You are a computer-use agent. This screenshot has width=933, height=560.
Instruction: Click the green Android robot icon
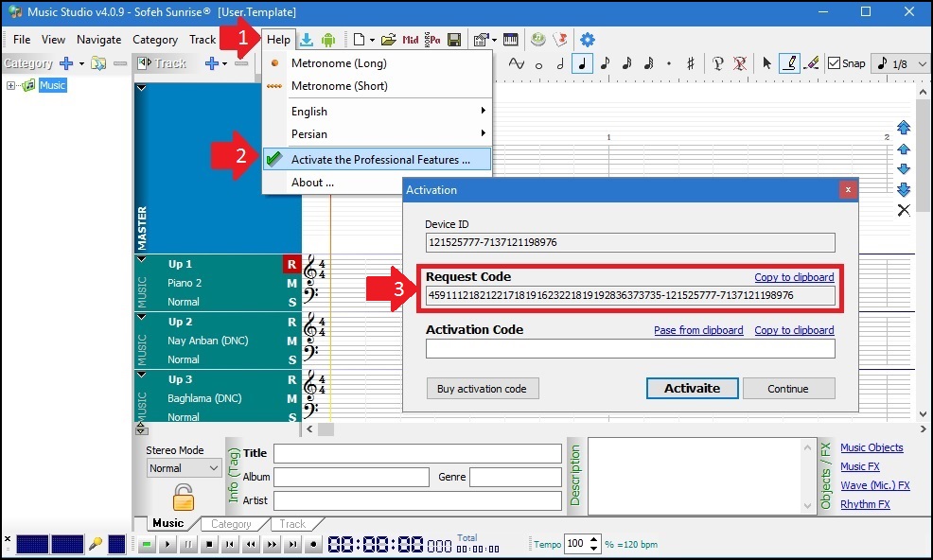tap(327, 40)
